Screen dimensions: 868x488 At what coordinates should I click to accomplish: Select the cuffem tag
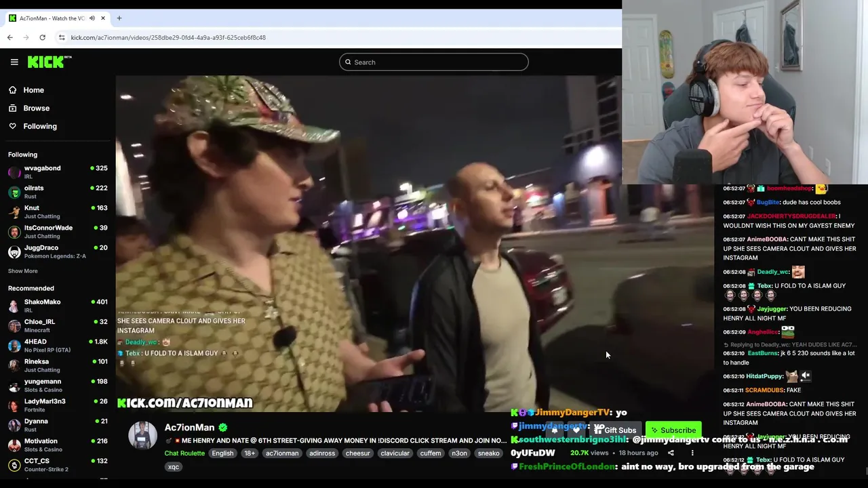tap(430, 453)
